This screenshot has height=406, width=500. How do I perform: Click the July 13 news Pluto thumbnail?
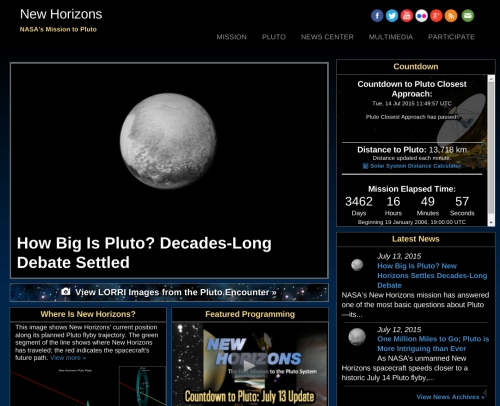357,265
